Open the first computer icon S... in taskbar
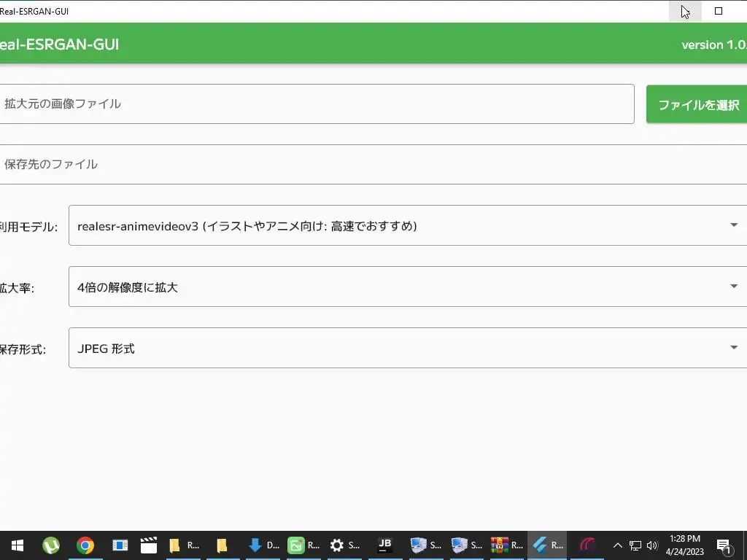Image resolution: width=747 pixels, height=560 pixels. (426, 545)
